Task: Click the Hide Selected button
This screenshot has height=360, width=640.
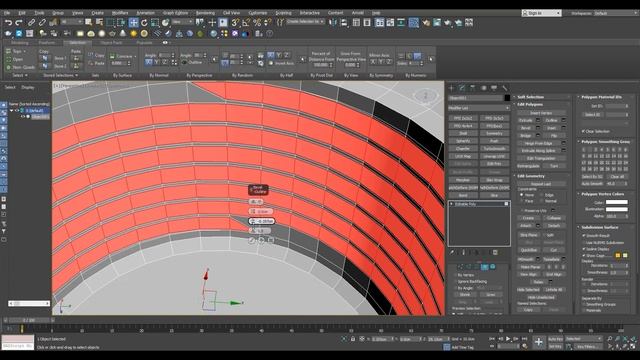Action: coord(528,289)
